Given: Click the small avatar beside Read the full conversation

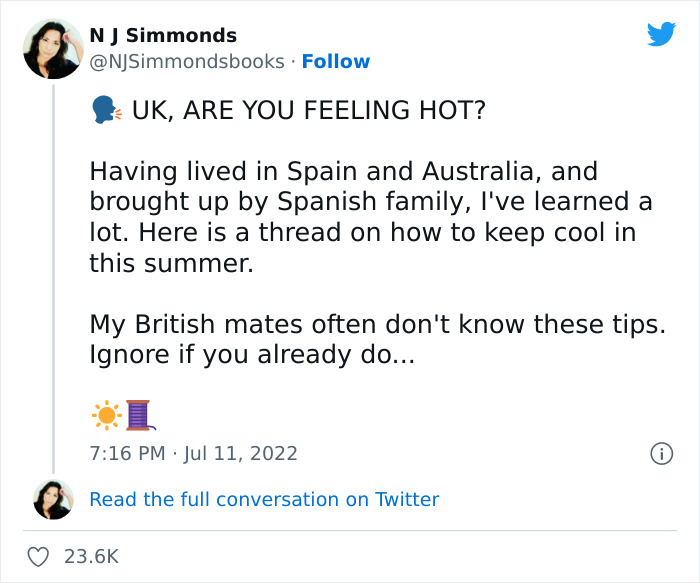Looking at the screenshot, I should (53, 499).
